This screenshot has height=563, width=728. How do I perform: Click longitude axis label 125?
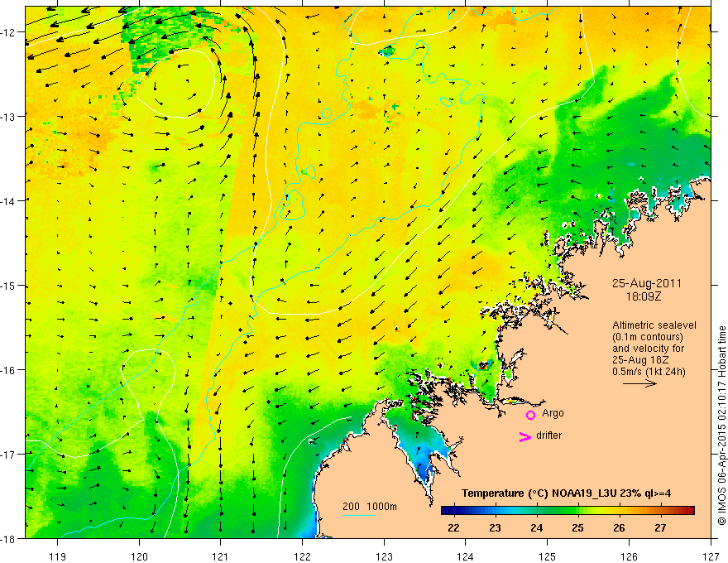[548, 556]
